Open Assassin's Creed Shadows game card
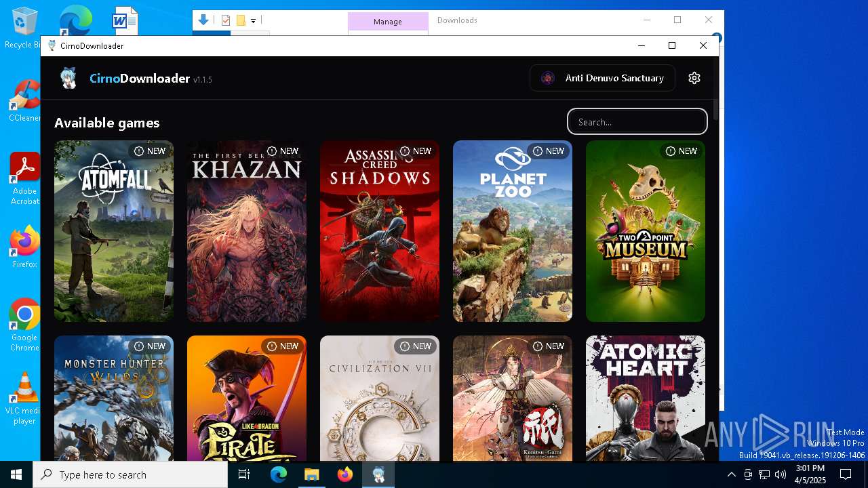 tap(380, 231)
